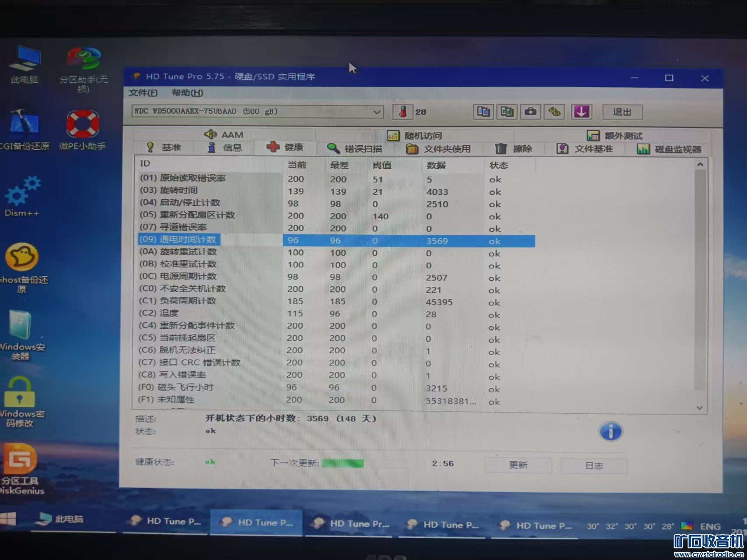Image resolution: width=747 pixels, height=560 pixels.
Task: Select row (04) 启动/停止计数
Action: click(x=336, y=203)
